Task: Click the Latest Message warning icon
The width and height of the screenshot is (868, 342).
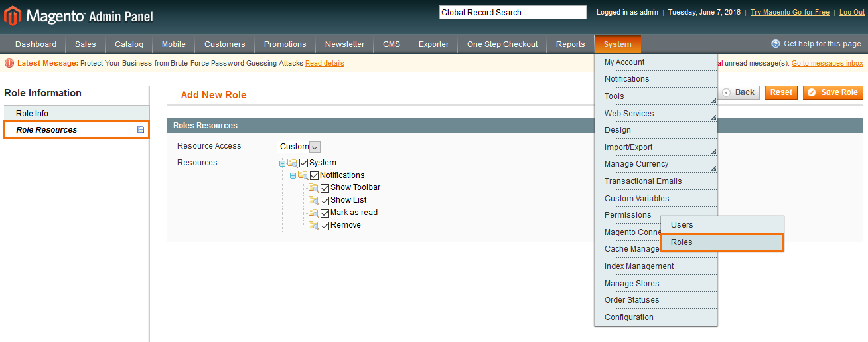Action: (9, 64)
